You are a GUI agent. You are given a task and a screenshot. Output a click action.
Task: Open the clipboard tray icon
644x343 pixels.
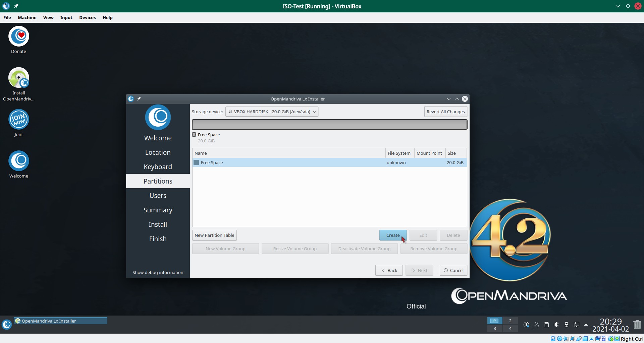(546, 324)
